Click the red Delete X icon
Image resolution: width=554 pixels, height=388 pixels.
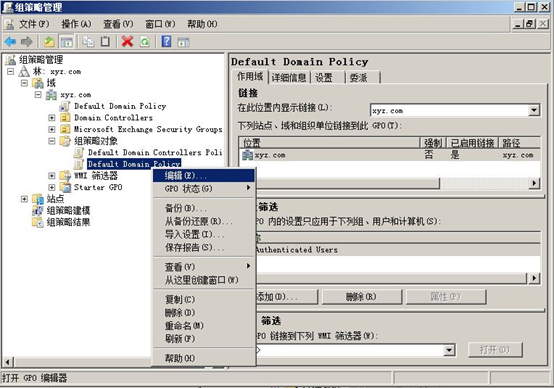click(127, 42)
